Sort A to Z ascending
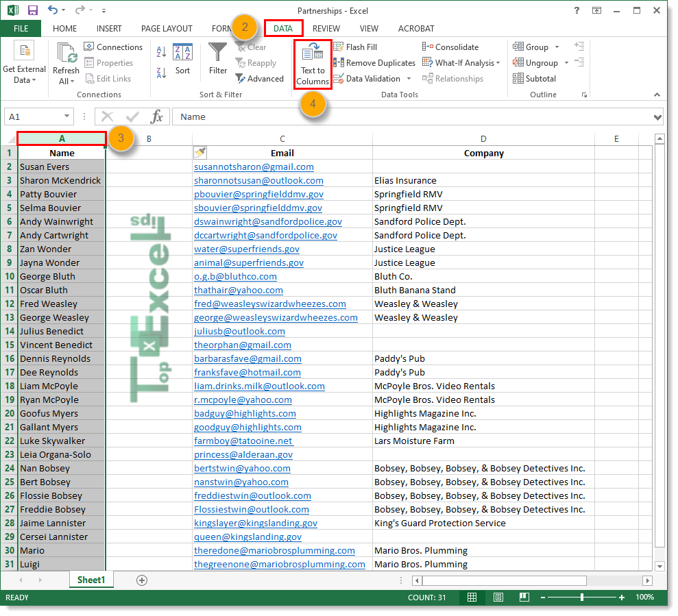This screenshot has height=616, width=678. coord(161,52)
